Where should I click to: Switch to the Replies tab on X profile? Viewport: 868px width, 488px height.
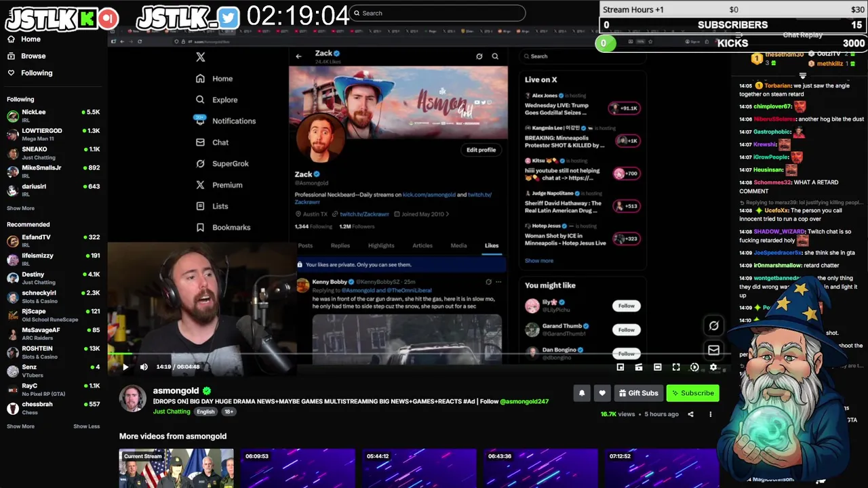(x=340, y=245)
